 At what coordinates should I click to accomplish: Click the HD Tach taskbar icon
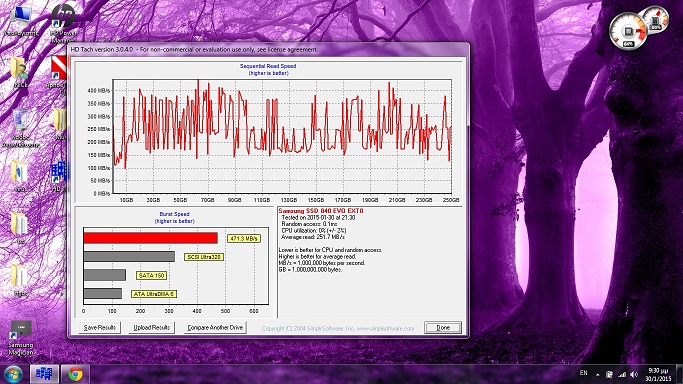[44, 374]
